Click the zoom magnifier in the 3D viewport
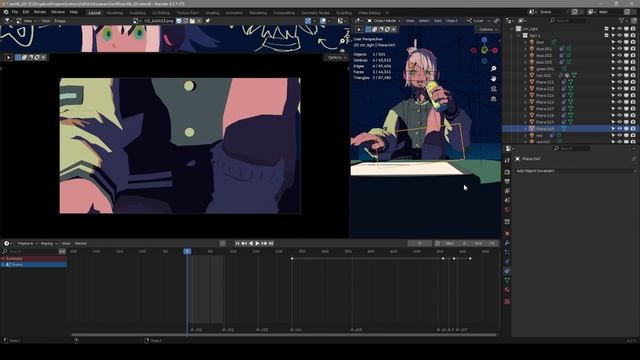The image size is (640, 360). pyautogui.click(x=493, y=69)
